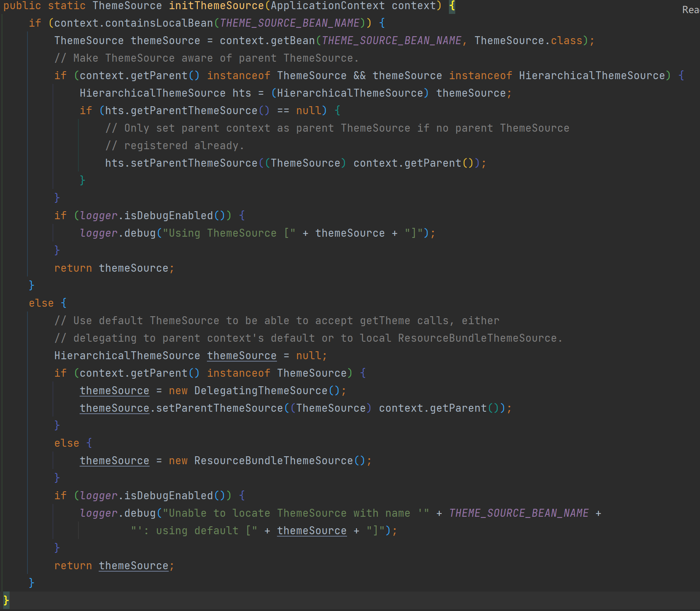The height and width of the screenshot is (611, 700).
Task: Click the highlighted opening brace after context)
Action: pyautogui.click(x=452, y=6)
